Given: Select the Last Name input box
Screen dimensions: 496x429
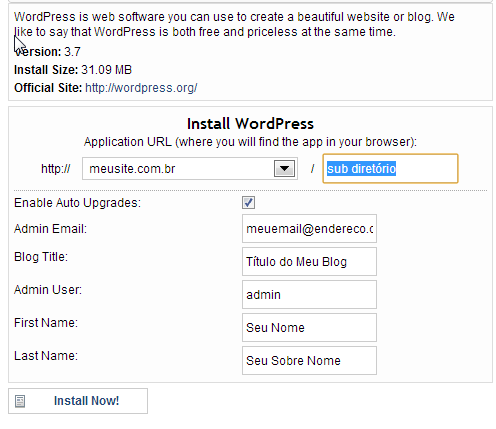Looking at the screenshot, I should point(309,361).
